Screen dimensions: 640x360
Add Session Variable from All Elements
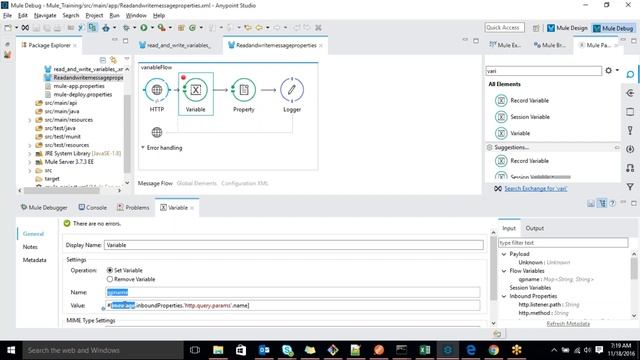point(523,117)
